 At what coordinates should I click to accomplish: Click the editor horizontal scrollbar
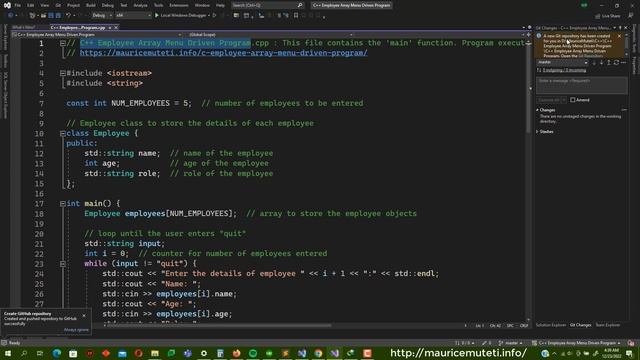pyautogui.click(x=219, y=325)
